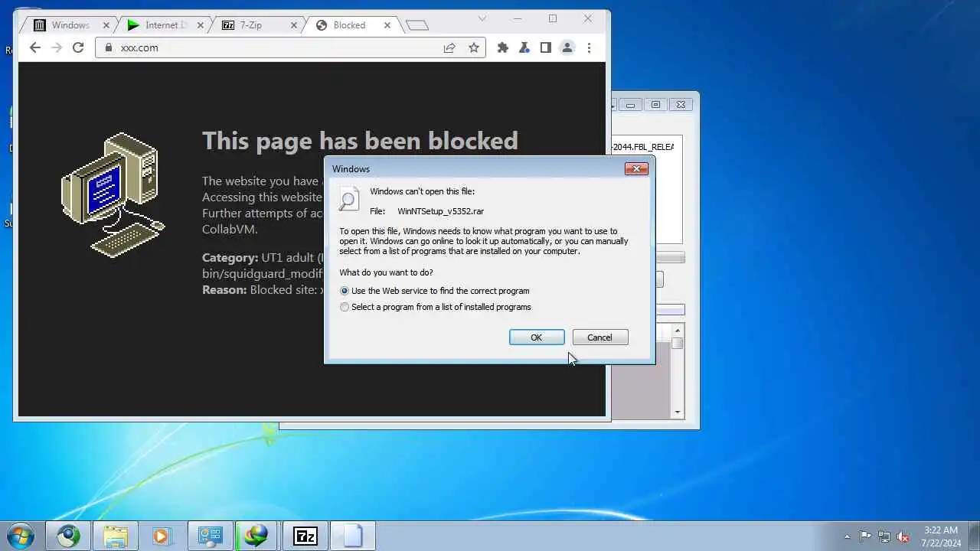Open the Action Center flag icon

tap(865, 536)
